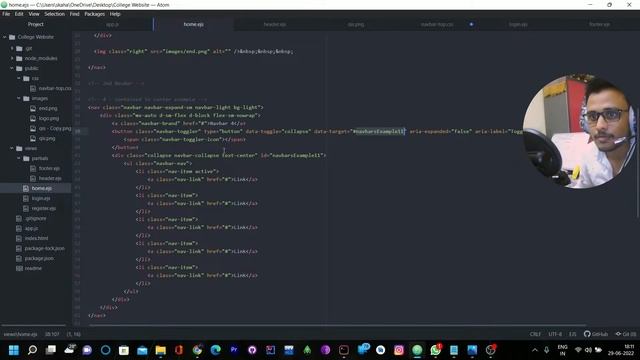
Task: Open the Find menu
Action: click(x=74, y=14)
